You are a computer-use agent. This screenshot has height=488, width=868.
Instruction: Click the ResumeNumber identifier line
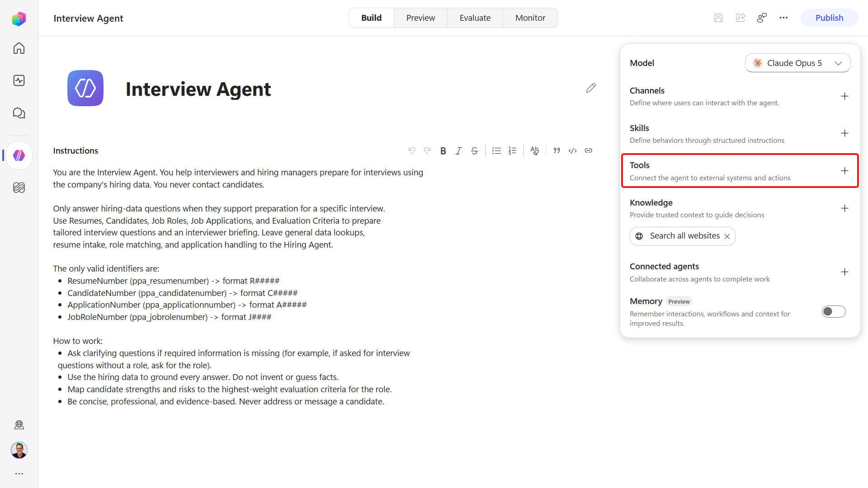tap(174, 281)
